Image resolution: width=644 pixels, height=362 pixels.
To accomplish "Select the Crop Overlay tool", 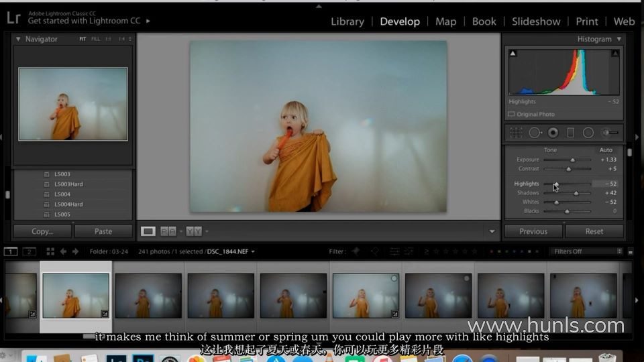I will pyautogui.click(x=517, y=133).
